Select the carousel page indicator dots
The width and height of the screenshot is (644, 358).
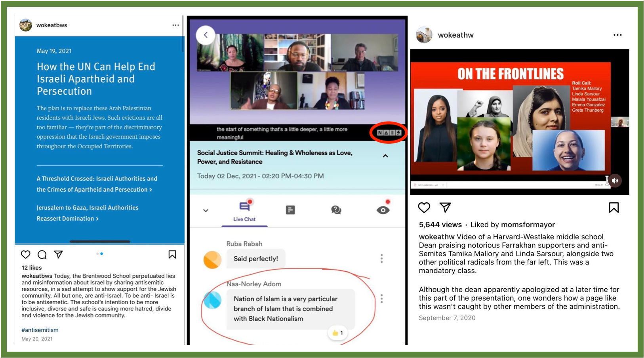pyautogui.click(x=100, y=253)
